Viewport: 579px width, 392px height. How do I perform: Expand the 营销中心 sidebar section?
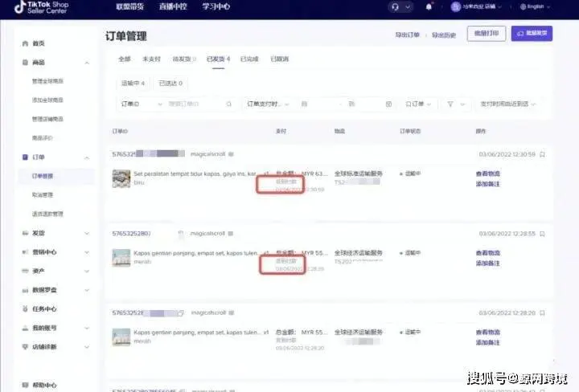click(87, 252)
